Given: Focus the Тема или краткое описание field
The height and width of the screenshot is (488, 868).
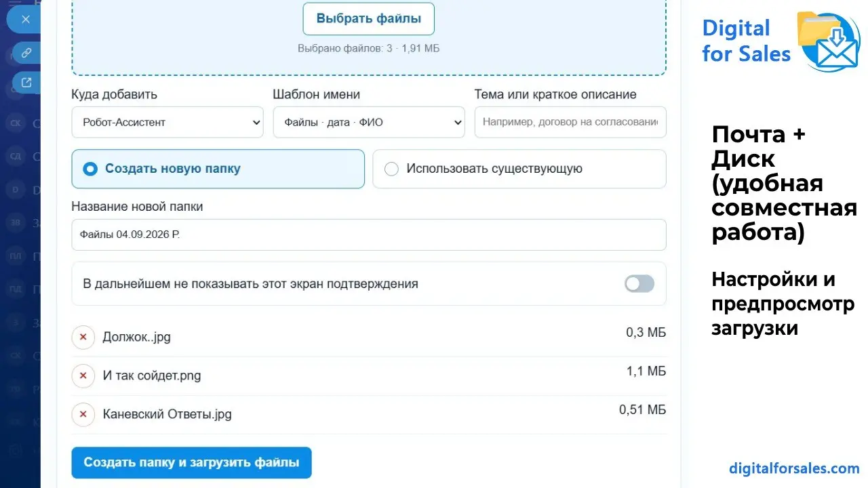Looking at the screenshot, I should pyautogui.click(x=570, y=122).
